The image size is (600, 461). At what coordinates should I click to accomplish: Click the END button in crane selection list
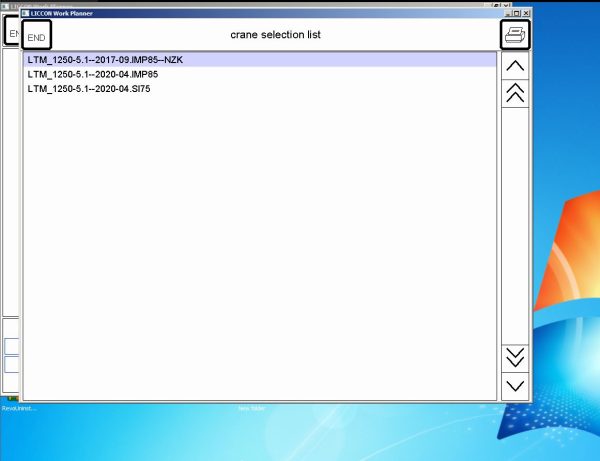37,35
